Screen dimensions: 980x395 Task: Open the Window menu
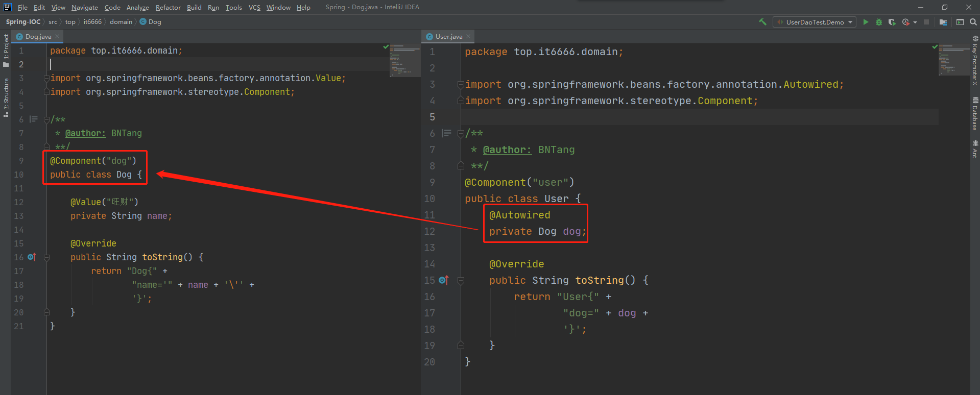click(x=278, y=7)
